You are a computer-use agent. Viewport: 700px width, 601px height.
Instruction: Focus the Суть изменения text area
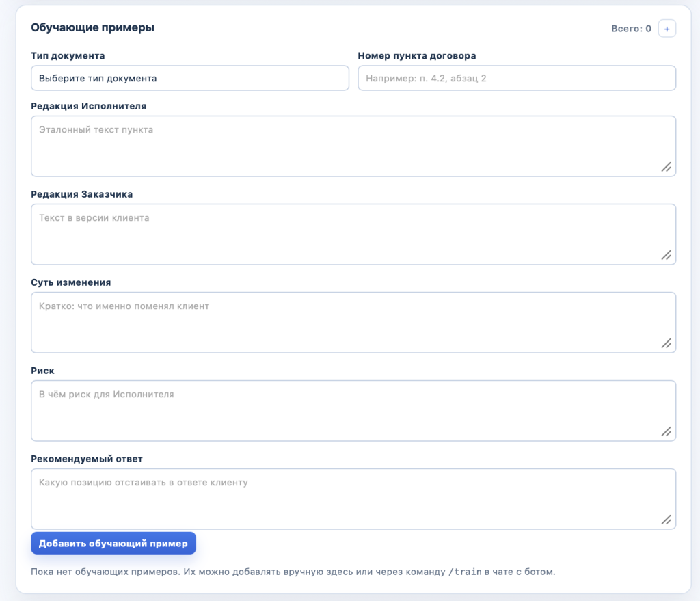353,322
